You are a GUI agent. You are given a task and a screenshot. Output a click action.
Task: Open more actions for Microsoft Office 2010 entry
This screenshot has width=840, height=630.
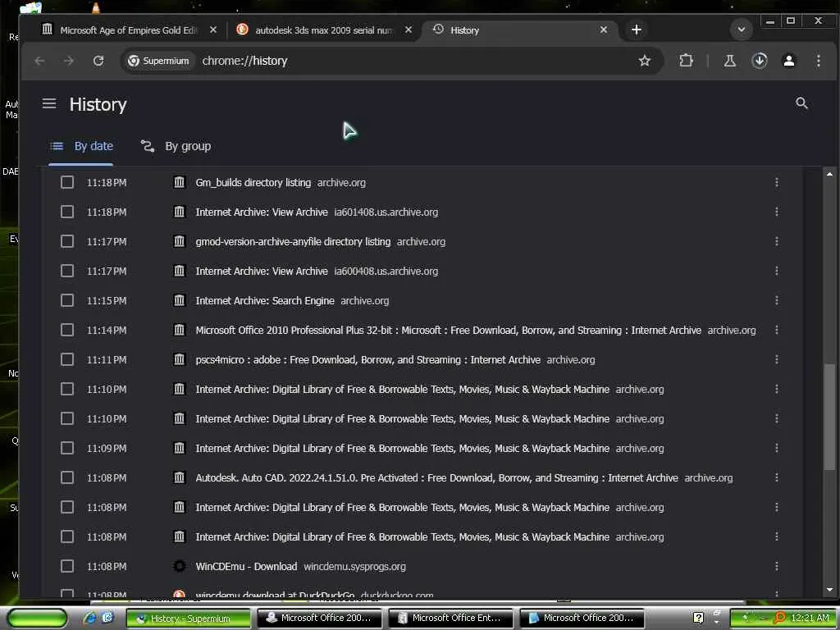click(x=776, y=330)
